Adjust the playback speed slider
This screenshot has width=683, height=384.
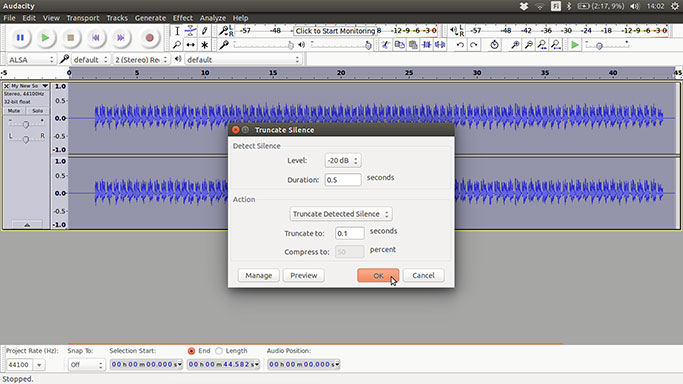point(607,45)
